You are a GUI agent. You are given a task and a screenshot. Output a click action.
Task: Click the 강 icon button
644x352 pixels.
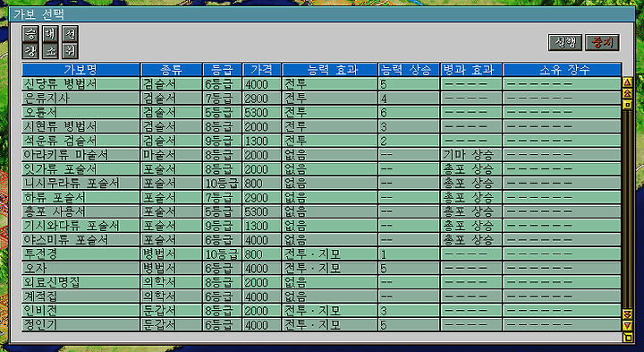click(30, 51)
